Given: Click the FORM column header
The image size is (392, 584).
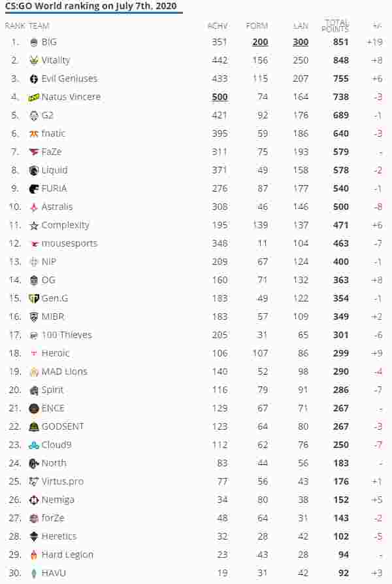Looking at the screenshot, I should coord(257,26).
